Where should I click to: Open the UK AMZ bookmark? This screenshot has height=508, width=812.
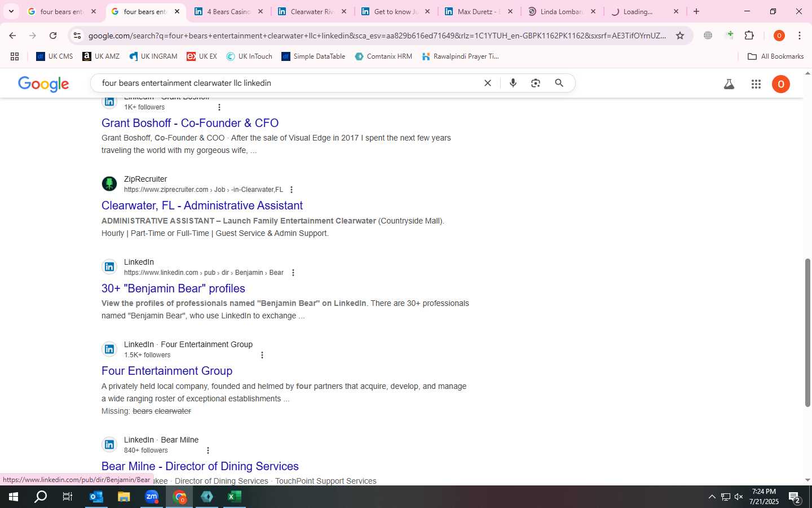101,56
